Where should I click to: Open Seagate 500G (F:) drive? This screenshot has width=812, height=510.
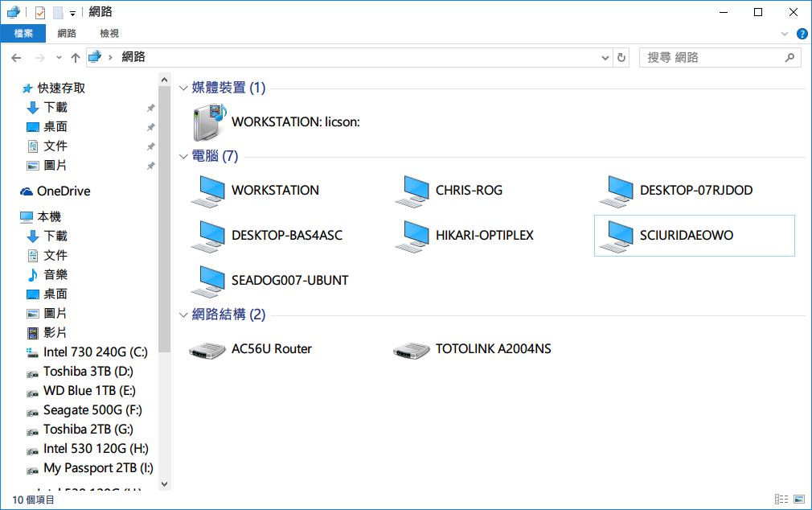click(84, 410)
